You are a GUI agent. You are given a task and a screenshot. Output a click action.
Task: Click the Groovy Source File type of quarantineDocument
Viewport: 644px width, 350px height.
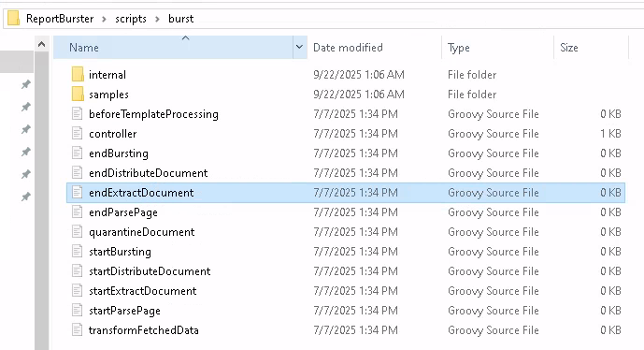point(494,232)
